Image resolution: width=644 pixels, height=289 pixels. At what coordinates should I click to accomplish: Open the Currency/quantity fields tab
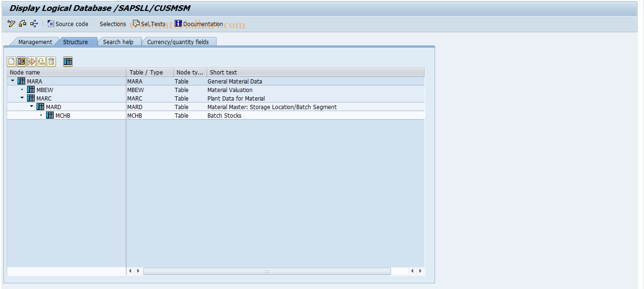[179, 42]
